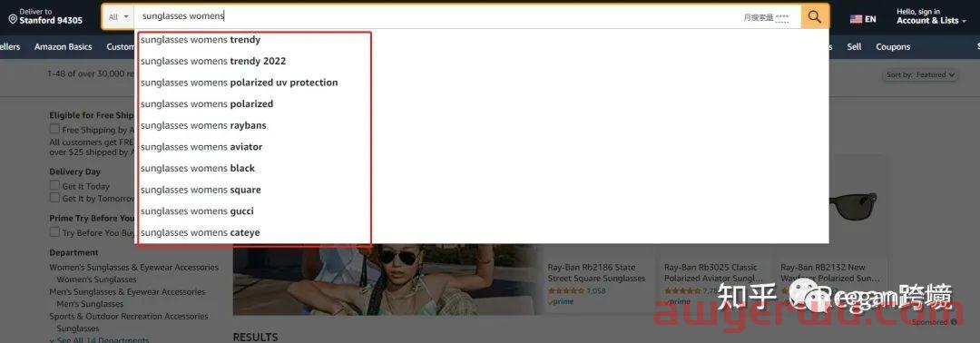Open the All departments search dropdown
This screenshot has width=980, height=343.
click(x=118, y=17)
